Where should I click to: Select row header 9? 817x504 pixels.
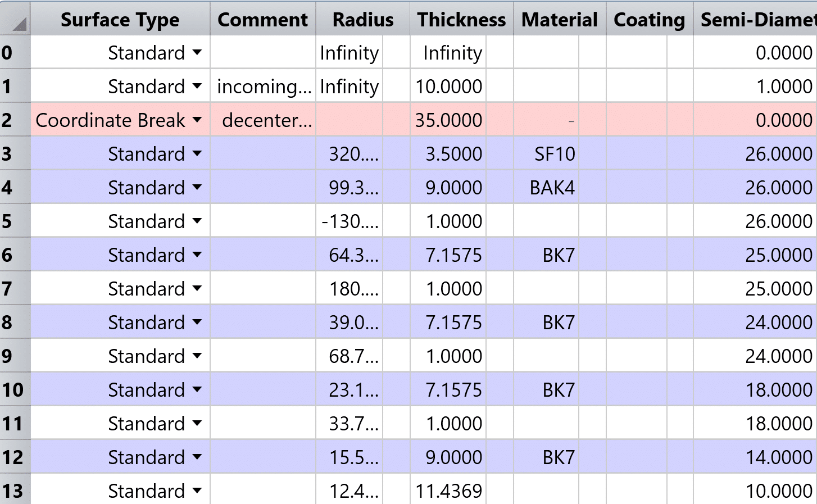point(15,356)
